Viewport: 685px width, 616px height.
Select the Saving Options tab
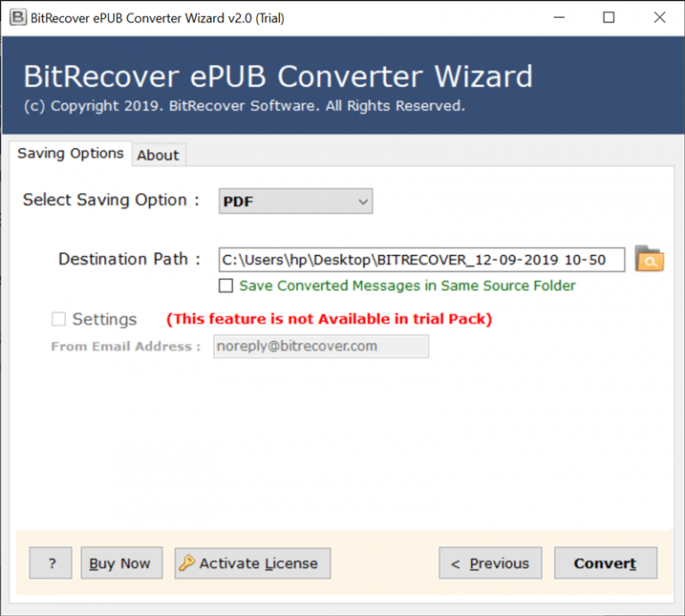[70, 153]
